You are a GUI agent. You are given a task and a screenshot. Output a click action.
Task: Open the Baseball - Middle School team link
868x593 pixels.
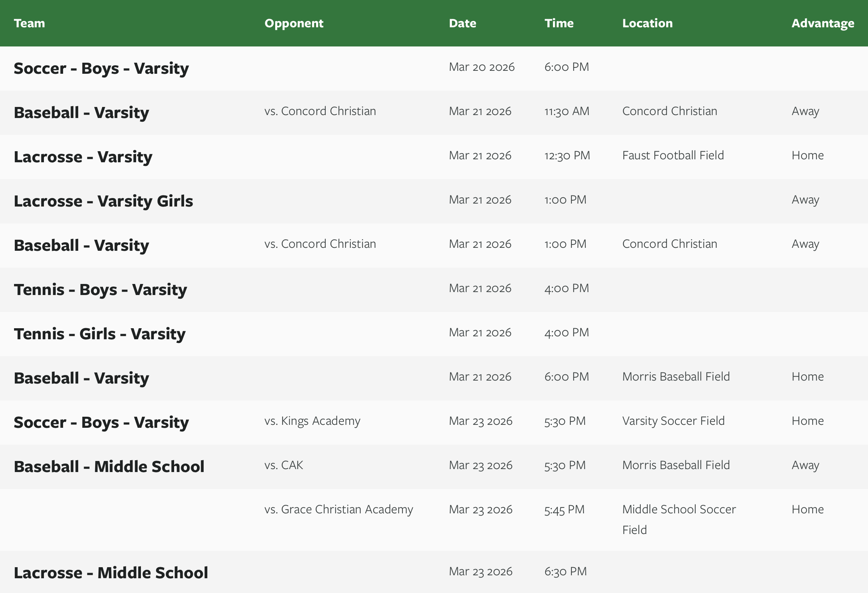(109, 467)
